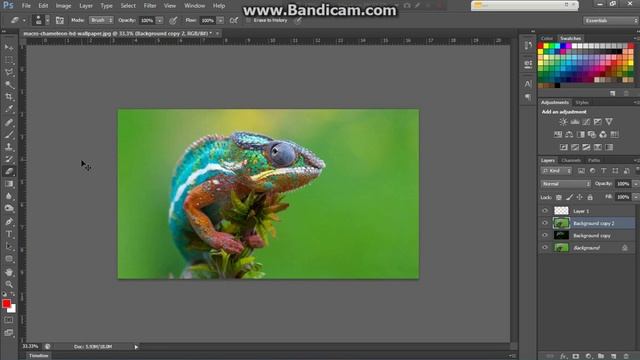Toggle visibility of Background copy layer
Image resolution: width=640 pixels, height=360 pixels.
[545, 235]
